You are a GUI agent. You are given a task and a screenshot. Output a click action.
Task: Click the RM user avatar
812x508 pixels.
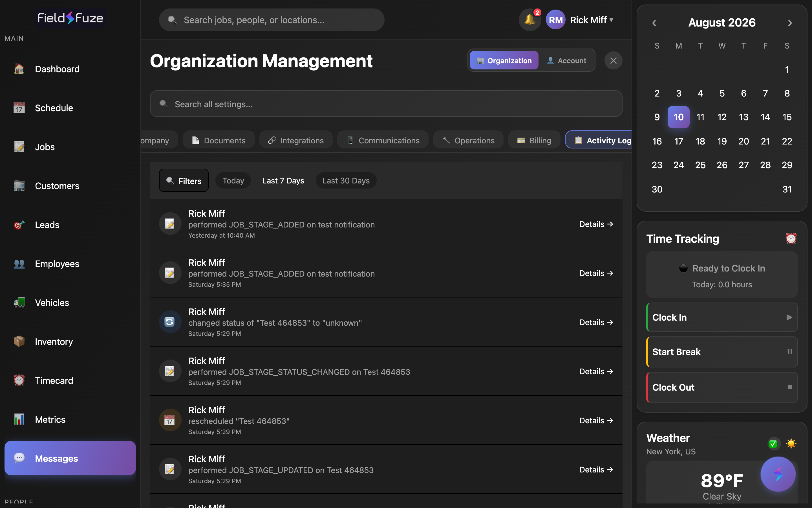tap(556, 20)
